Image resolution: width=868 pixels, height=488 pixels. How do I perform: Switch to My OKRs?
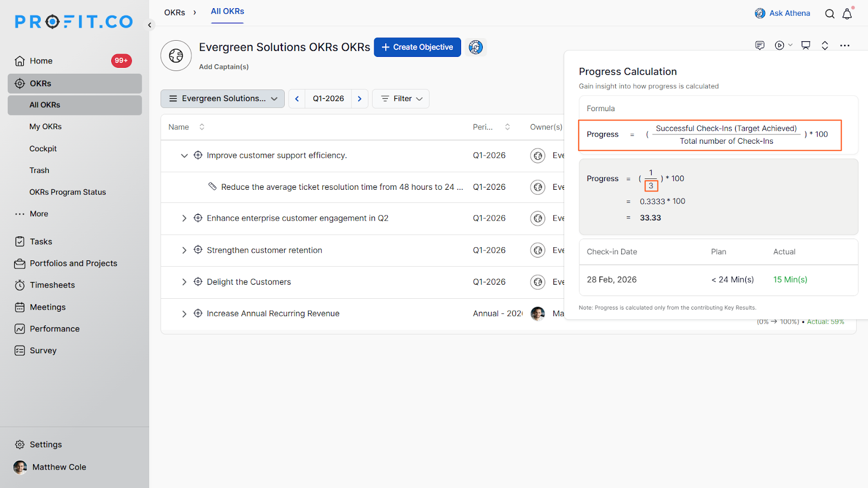[46, 126]
